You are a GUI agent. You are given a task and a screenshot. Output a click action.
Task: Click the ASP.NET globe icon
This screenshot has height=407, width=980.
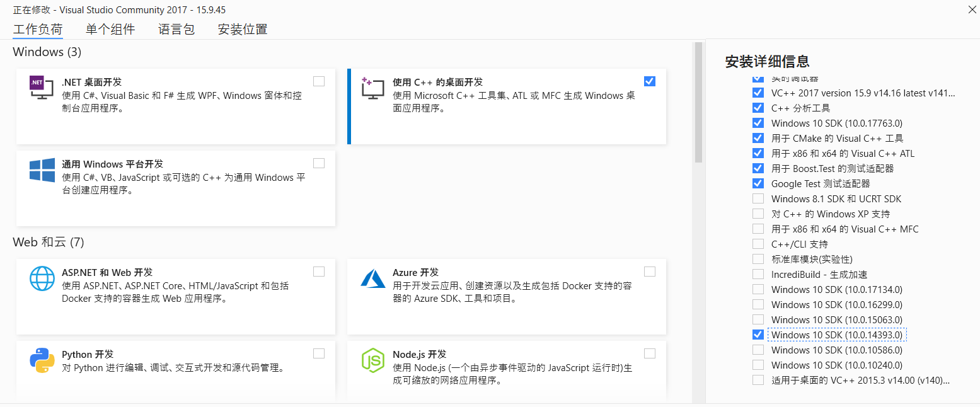click(42, 278)
